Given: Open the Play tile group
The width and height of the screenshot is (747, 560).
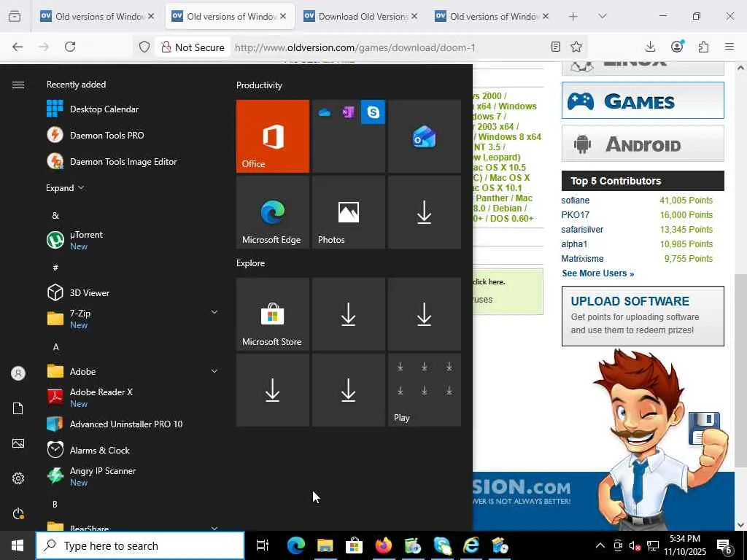Looking at the screenshot, I should [424, 390].
